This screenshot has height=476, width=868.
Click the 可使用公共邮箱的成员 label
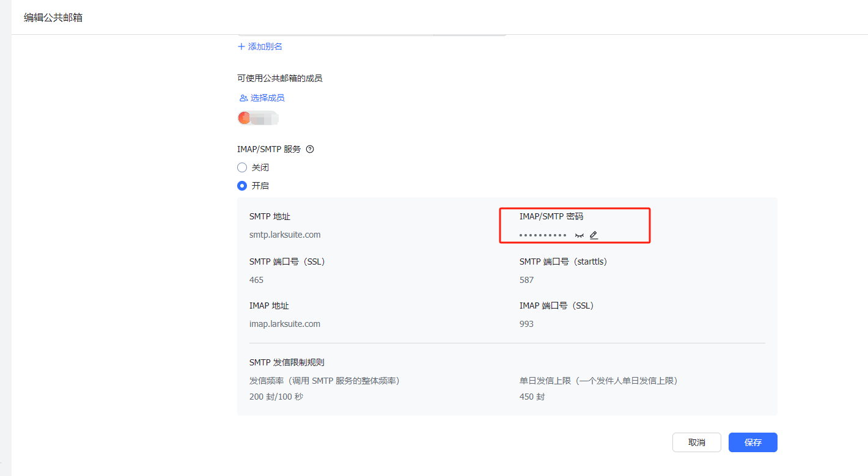click(x=280, y=78)
